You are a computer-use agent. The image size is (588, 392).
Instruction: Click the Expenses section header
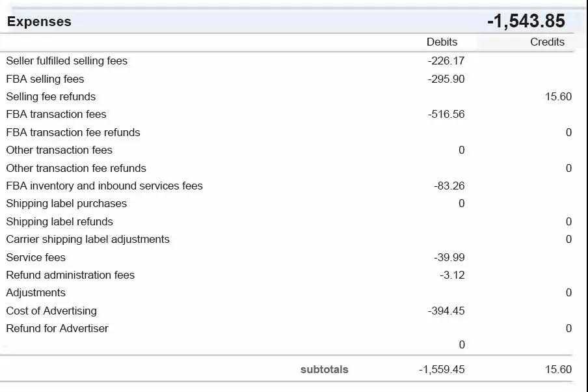(39, 21)
